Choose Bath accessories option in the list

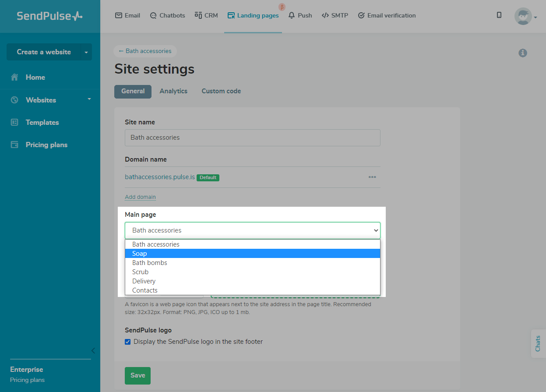[x=253, y=244]
